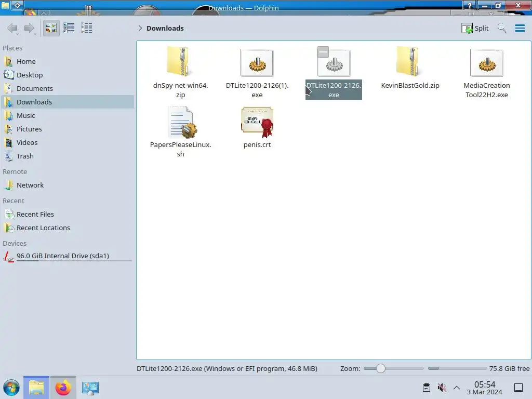The height and width of the screenshot is (399, 532).
Task: Deselect DTLite1200-2126.exe via minus toggle
Action: 323,52
